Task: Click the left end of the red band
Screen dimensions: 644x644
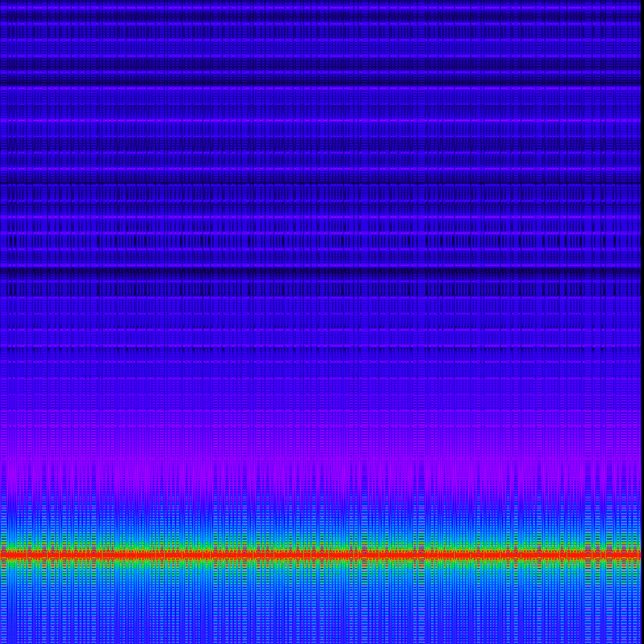Action: pos(3,556)
